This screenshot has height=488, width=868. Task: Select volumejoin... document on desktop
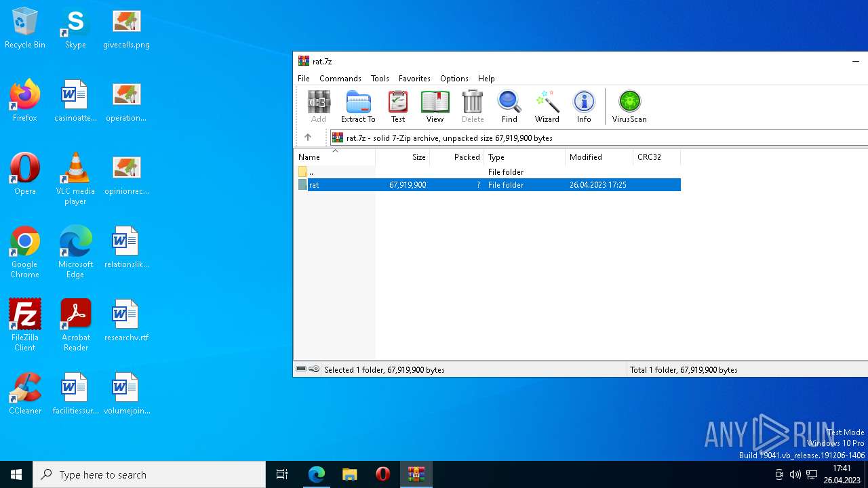click(126, 394)
